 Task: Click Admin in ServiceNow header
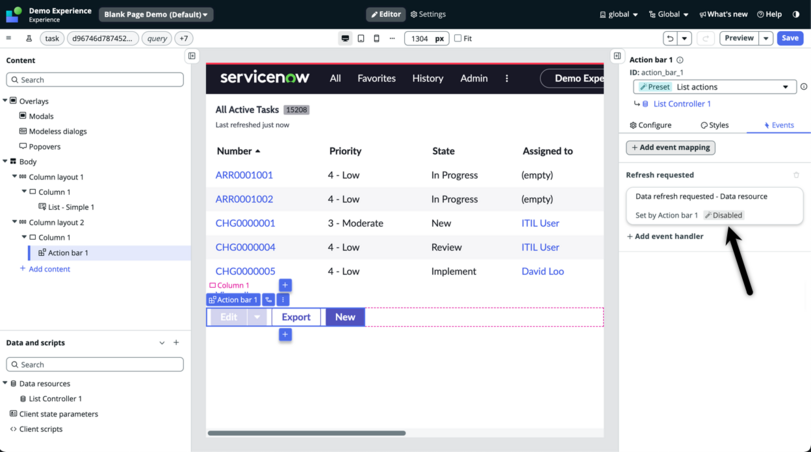(474, 79)
